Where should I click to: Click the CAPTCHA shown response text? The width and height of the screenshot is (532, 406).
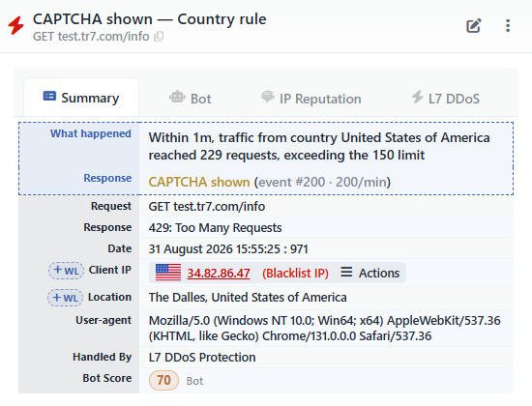pos(199,182)
